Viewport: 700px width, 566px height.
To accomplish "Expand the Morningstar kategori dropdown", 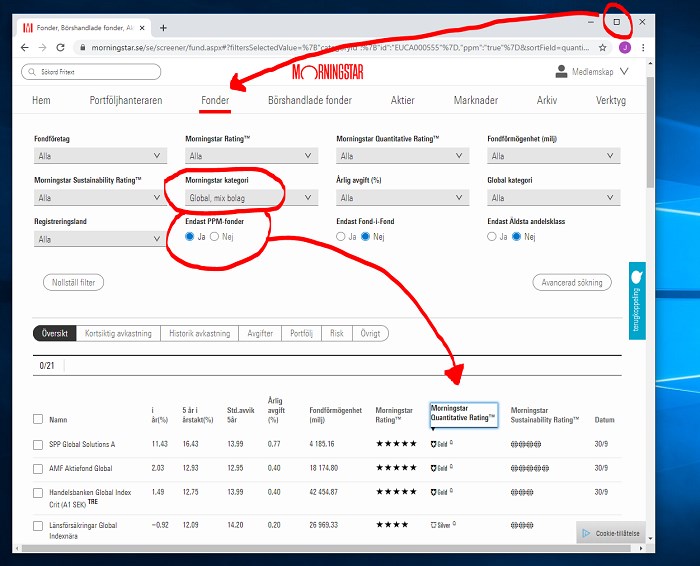I will 251,198.
